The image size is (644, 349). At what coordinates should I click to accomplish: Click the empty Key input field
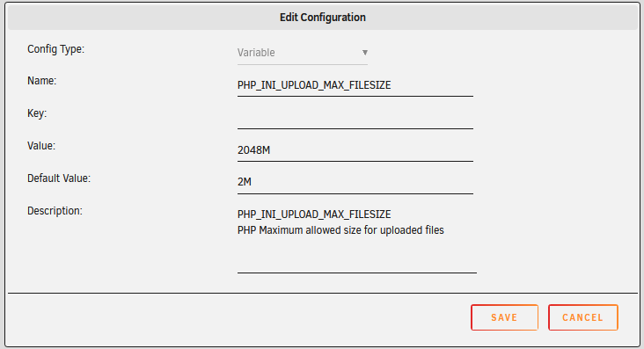point(355,118)
